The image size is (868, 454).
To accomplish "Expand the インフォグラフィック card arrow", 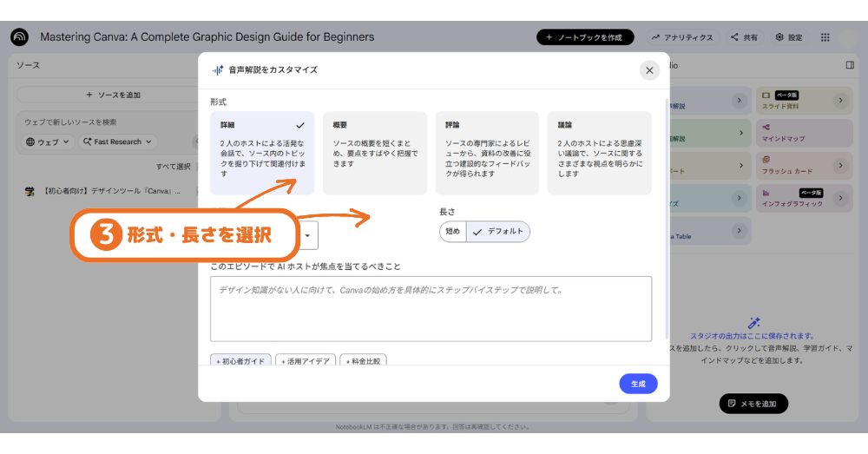I will coord(840,198).
